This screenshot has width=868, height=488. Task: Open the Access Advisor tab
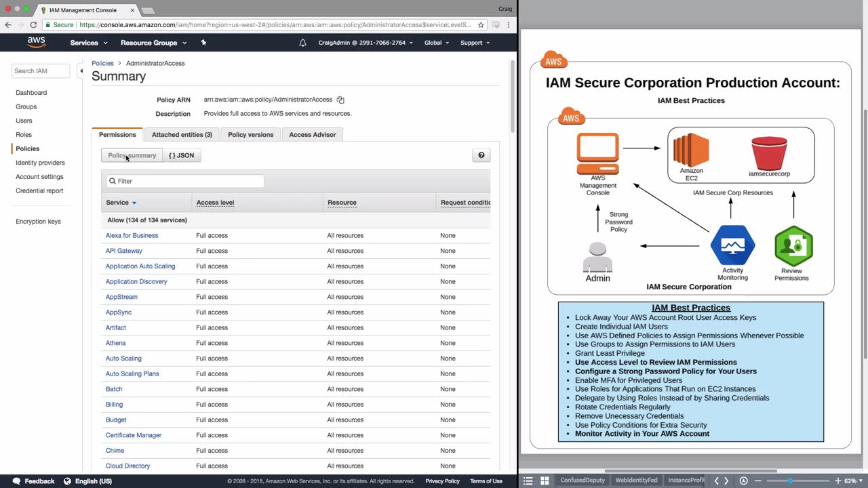pyautogui.click(x=313, y=134)
